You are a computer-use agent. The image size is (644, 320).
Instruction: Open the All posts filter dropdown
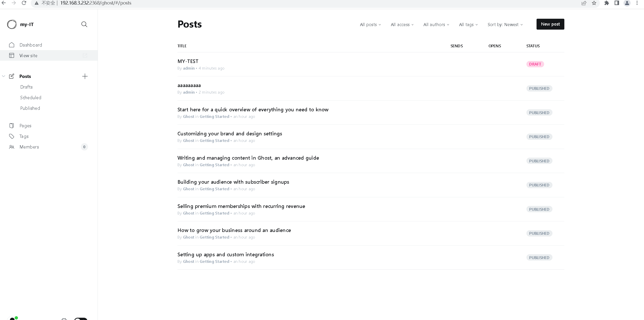coord(370,25)
